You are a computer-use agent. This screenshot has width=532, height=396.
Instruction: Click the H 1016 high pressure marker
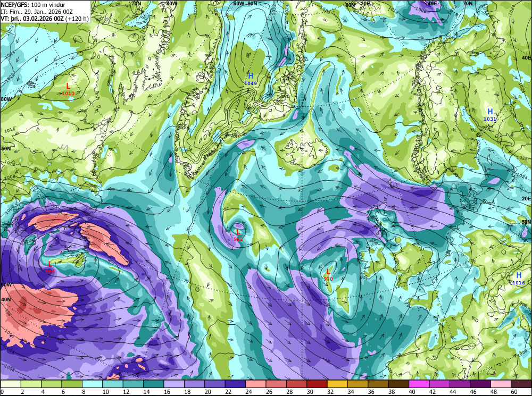click(x=518, y=279)
